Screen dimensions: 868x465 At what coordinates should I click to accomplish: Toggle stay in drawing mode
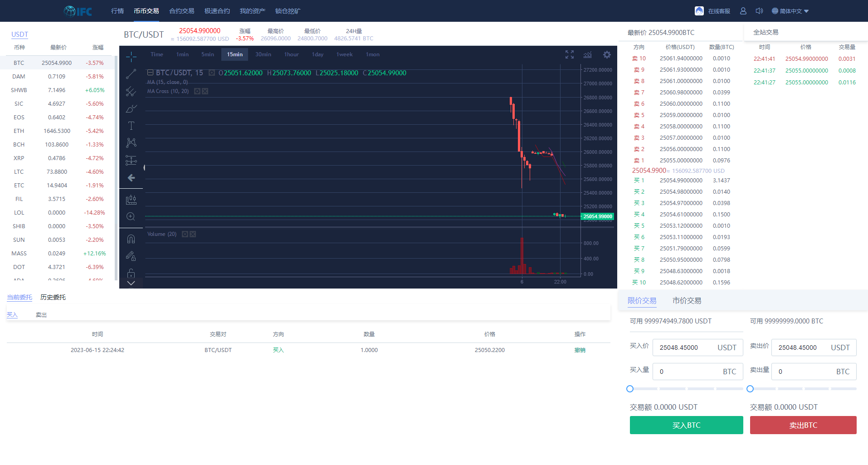(131, 256)
